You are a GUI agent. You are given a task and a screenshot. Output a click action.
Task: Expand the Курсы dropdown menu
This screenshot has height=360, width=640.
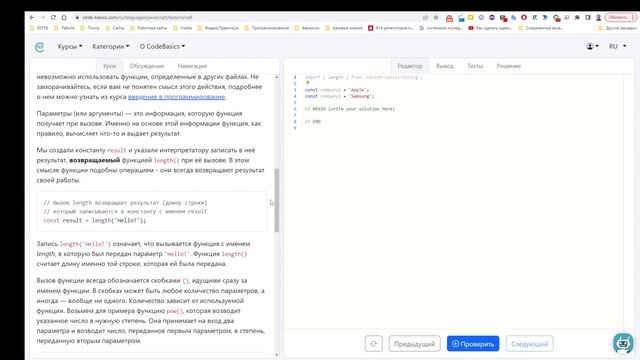click(x=70, y=47)
